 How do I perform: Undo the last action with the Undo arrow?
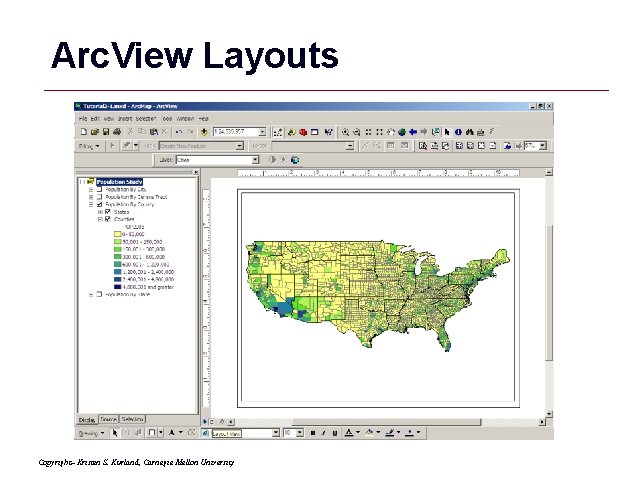point(178,132)
